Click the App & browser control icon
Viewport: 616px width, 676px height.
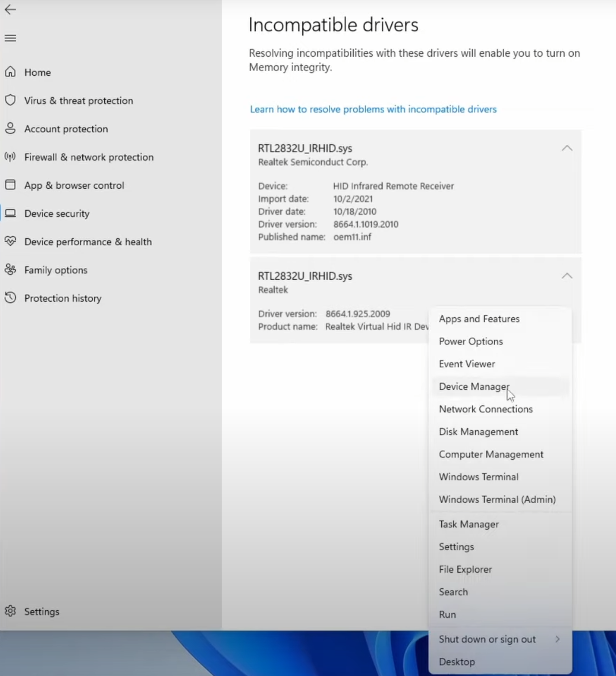tap(10, 185)
